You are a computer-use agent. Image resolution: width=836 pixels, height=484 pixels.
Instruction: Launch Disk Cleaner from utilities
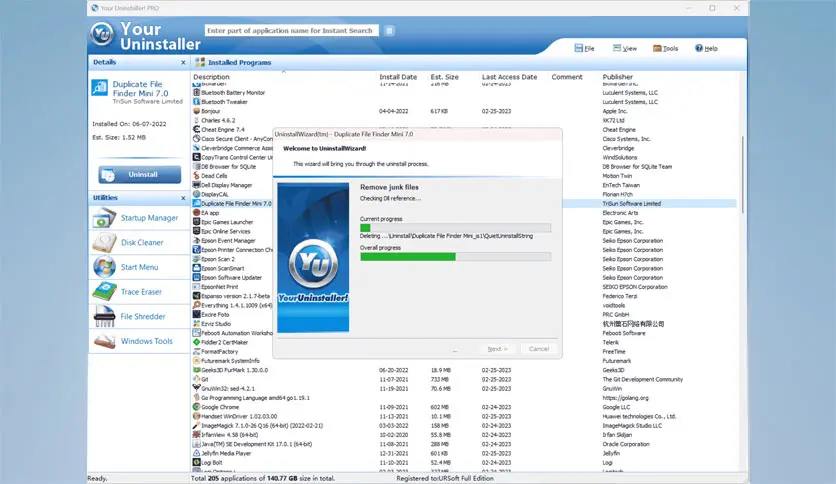click(104, 243)
